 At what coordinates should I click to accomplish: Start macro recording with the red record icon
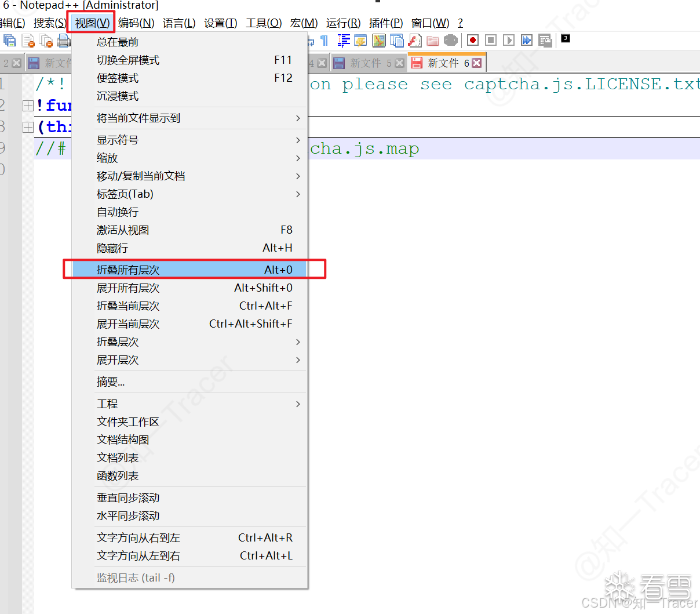click(x=473, y=40)
